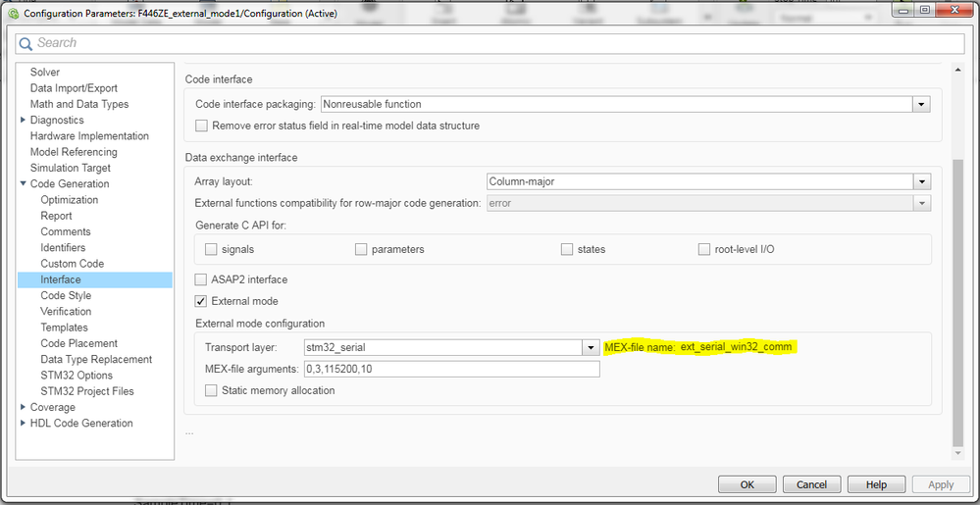Viewport: 980px width, 505px height.
Task: Open Simulation Target settings
Action: [x=71, y=168]
